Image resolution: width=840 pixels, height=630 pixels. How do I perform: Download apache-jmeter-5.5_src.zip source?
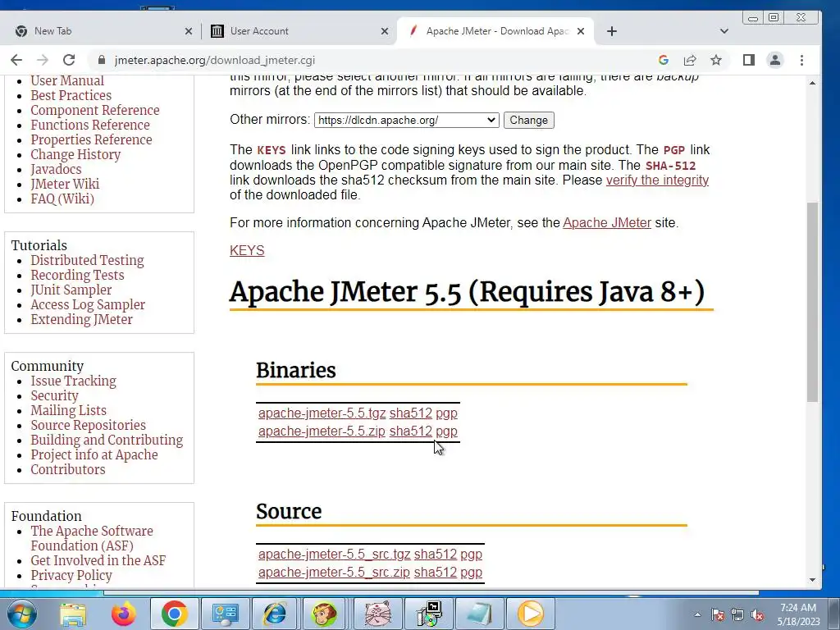pos(335,572)
